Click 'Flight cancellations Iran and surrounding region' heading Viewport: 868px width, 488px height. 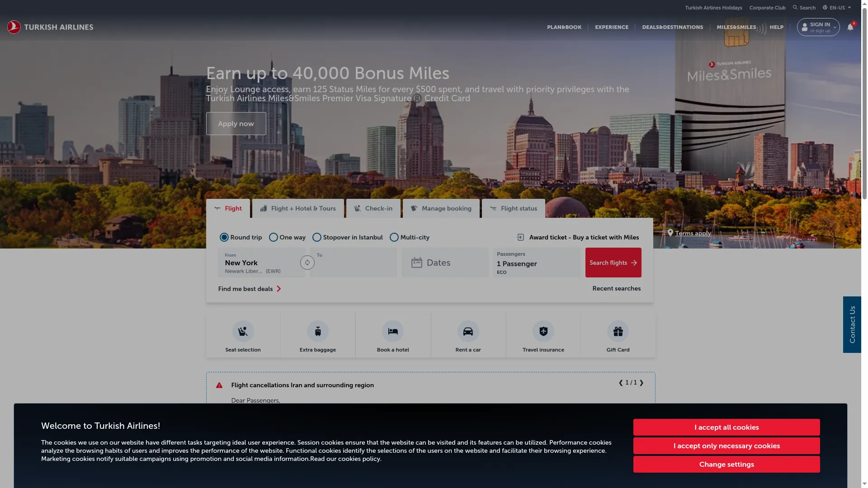click(302, 385)
